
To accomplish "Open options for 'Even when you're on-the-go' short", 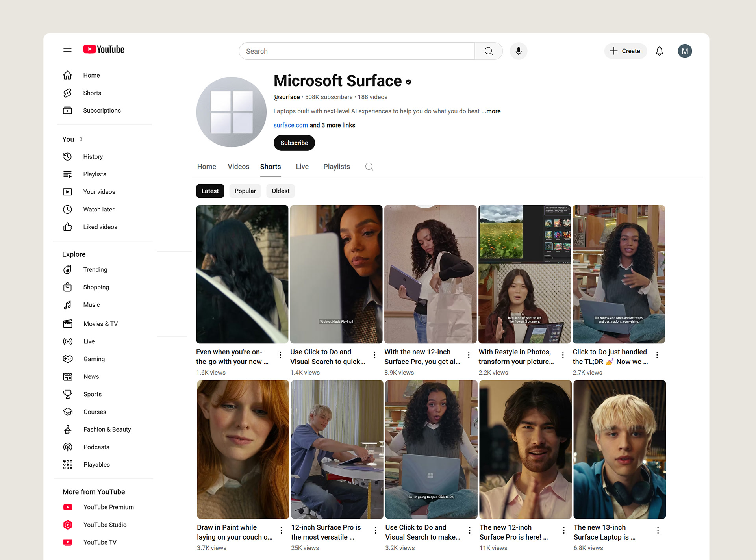I will [x=280, y=355].
